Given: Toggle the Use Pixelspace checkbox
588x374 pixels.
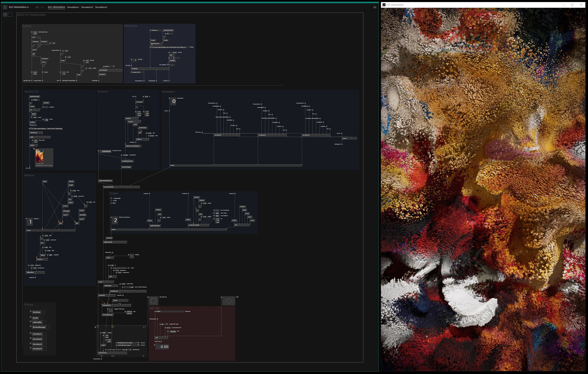Looking at the screenshot, I should click(217, 210).
